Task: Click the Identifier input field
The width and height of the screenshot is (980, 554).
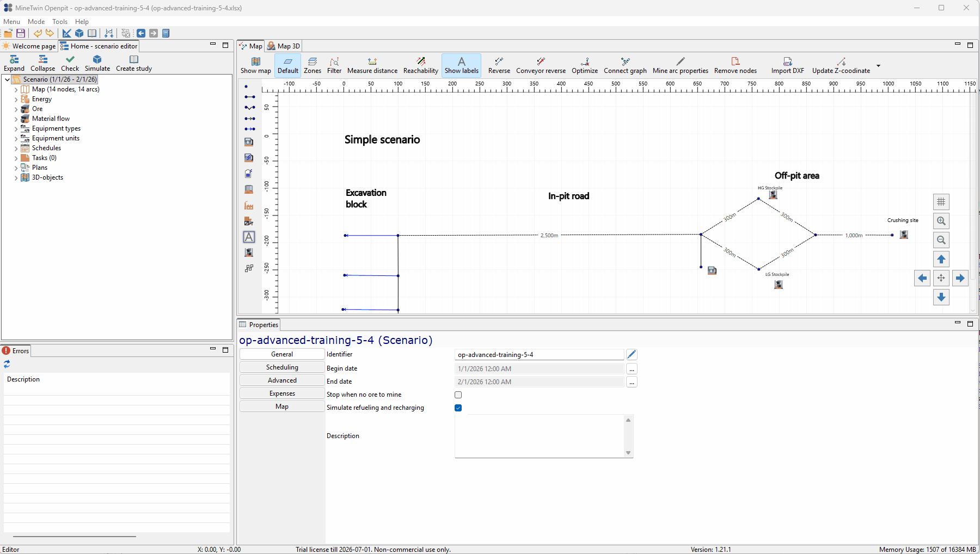Action: coord(539,355)
